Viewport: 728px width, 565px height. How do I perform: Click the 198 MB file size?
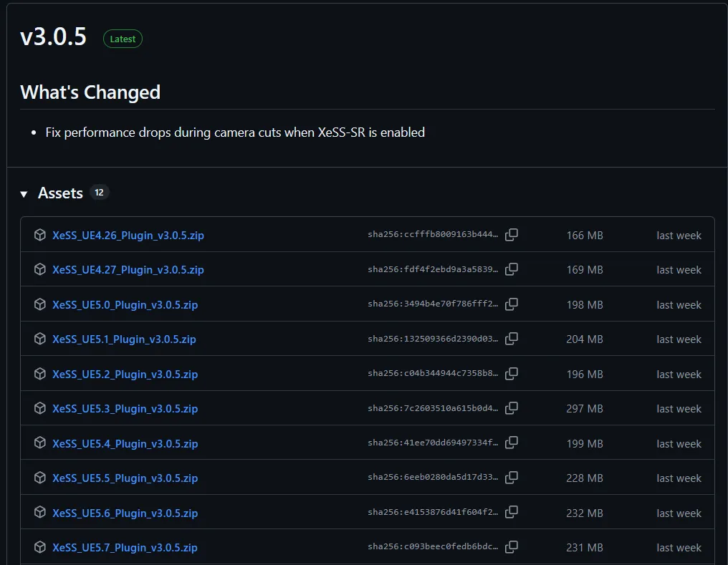click(x=585, y=305)
